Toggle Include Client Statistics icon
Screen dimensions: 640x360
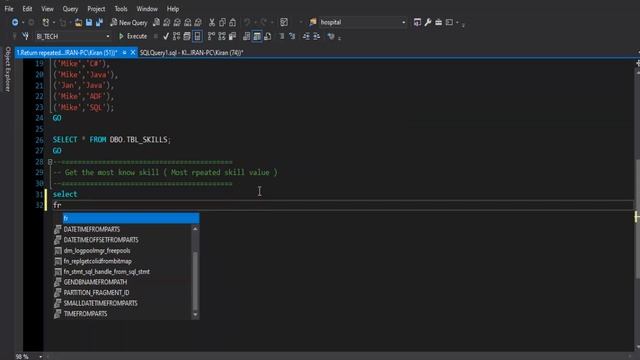232,36
